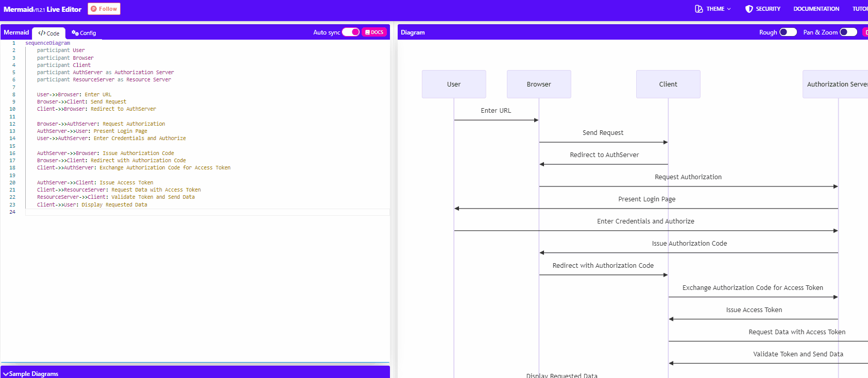Click the Mermaid Live Editor logo
The height and width of the screenshot is (378, 868).
coord(42,9)
